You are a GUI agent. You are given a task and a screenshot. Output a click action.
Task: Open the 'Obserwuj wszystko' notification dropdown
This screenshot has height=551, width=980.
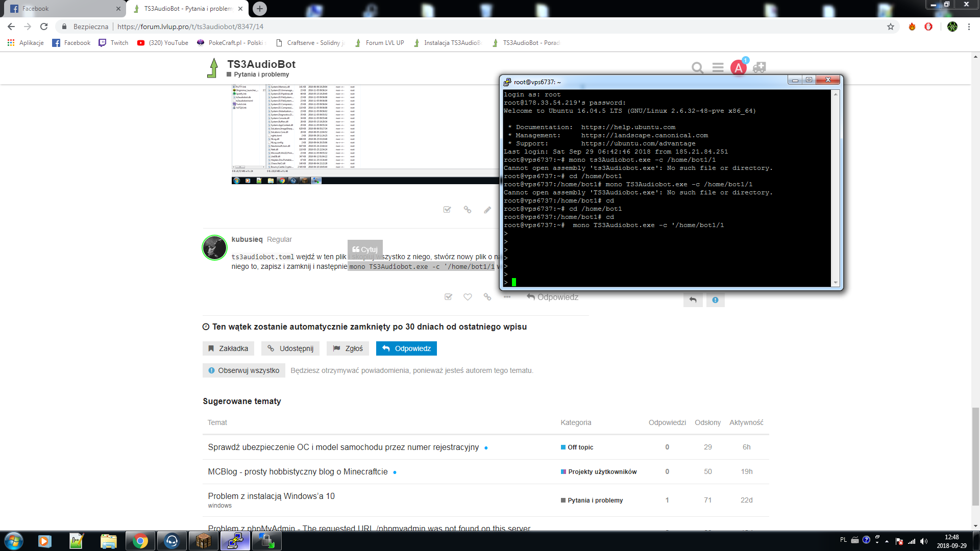pos(243,370)
